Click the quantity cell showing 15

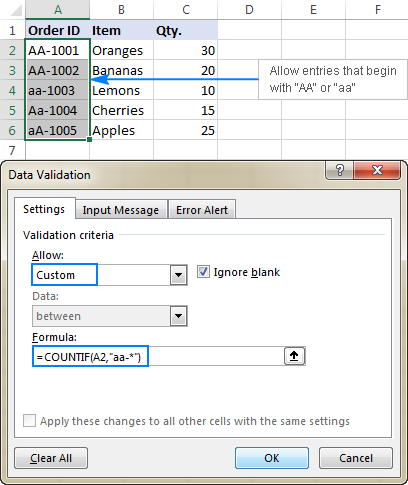(186, 110)
